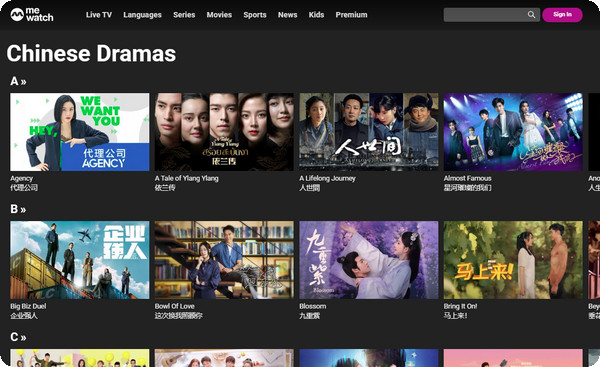This screenshot has width=600, height=367.
Task: Expand the C » category row
Action: pyautogui.click(x=18, y=337)
